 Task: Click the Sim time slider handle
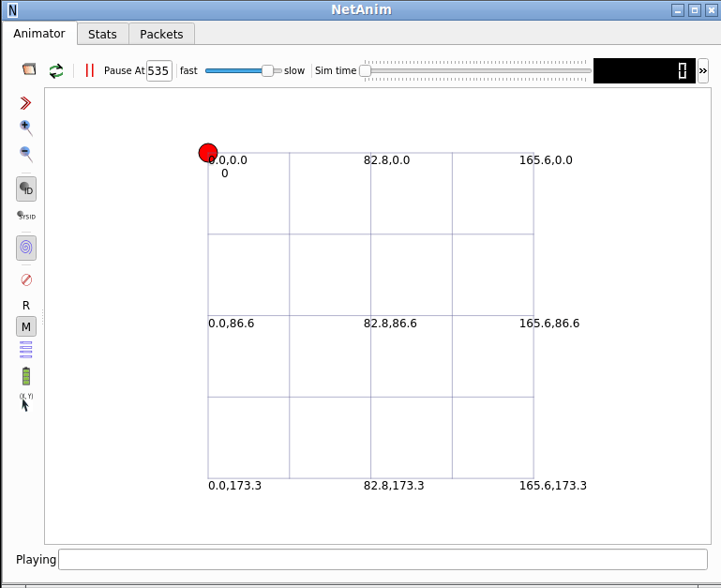click(365, 71)
